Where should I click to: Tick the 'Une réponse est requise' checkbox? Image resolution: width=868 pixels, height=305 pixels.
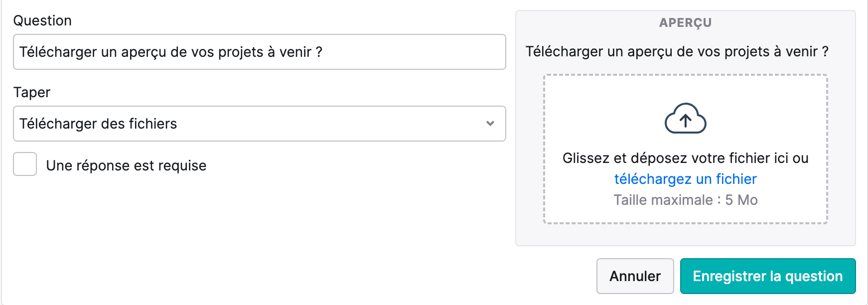coord(25,164)
